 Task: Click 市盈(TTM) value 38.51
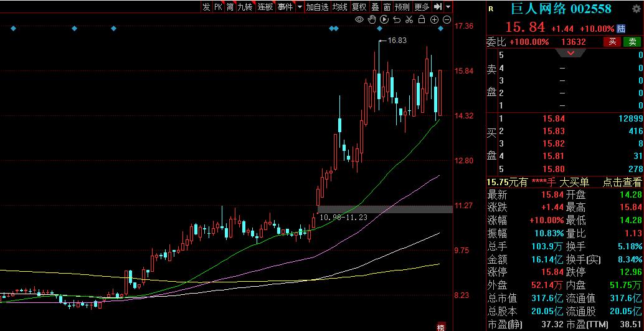click(x=632, y=324)
